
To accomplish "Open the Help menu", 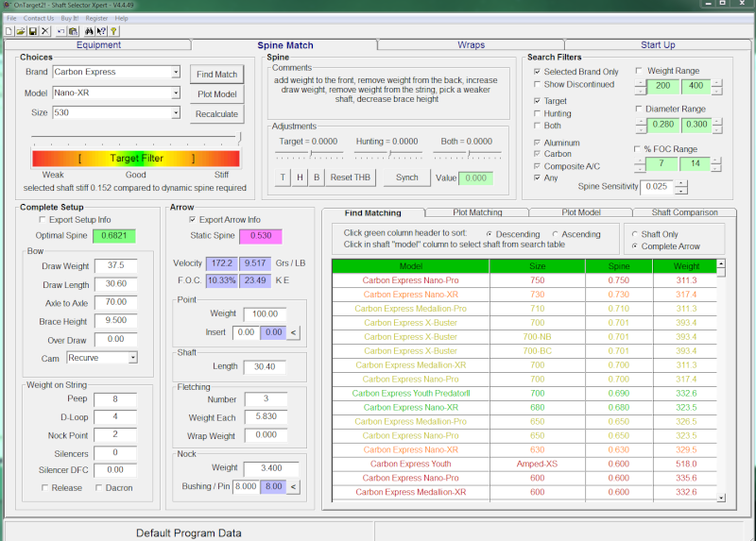I will [122, 18].
